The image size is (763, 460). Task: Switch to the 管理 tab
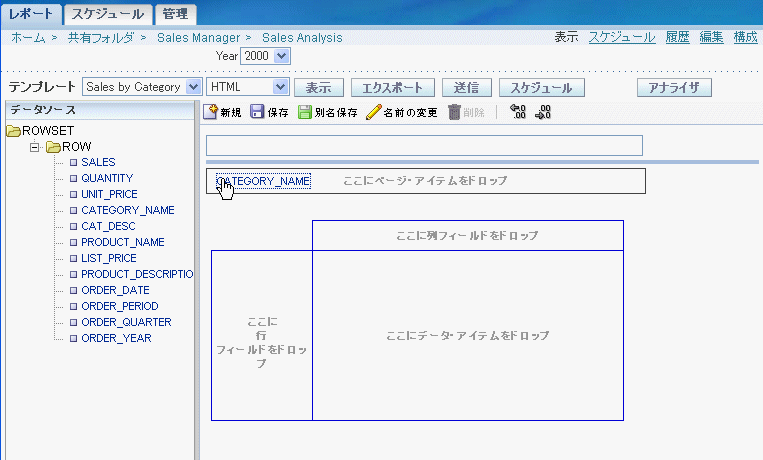point(175,14)
